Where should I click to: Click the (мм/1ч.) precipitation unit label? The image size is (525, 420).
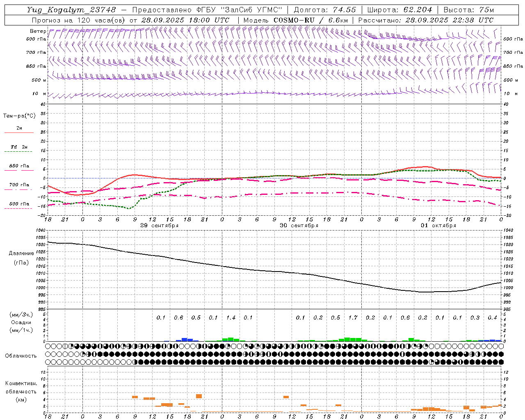click(x=21, y=330)
